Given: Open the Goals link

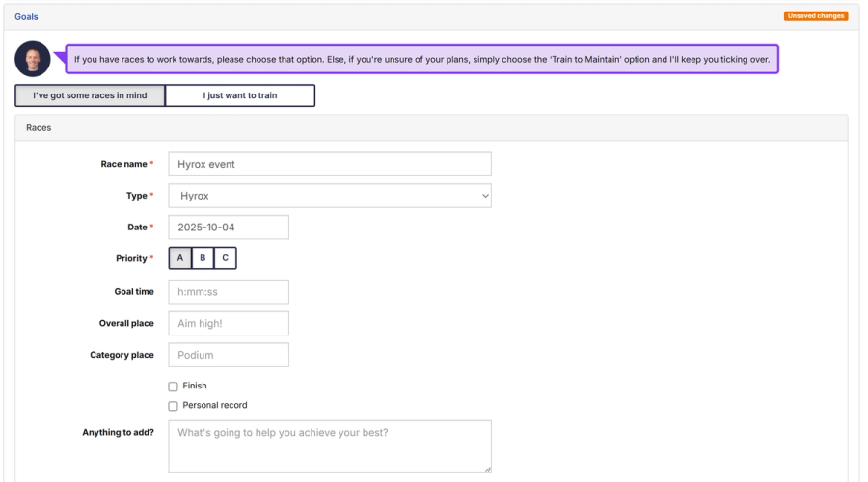Looking at the screenshot, I should pos(26,17).
